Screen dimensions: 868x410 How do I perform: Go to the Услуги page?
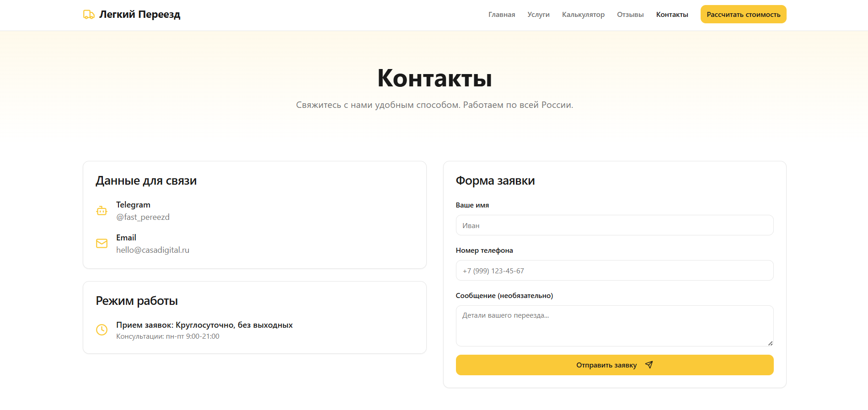click(538, 15)
